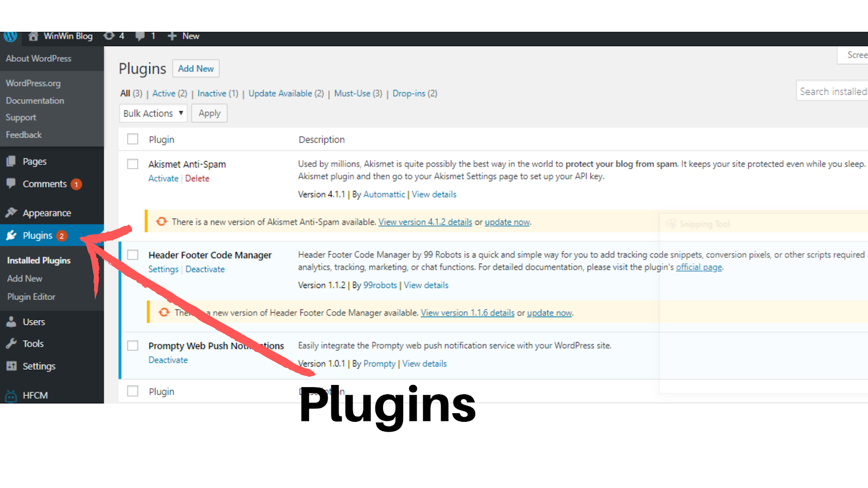Open the Automattic author link
868x488 pixels.
[384, 194]
